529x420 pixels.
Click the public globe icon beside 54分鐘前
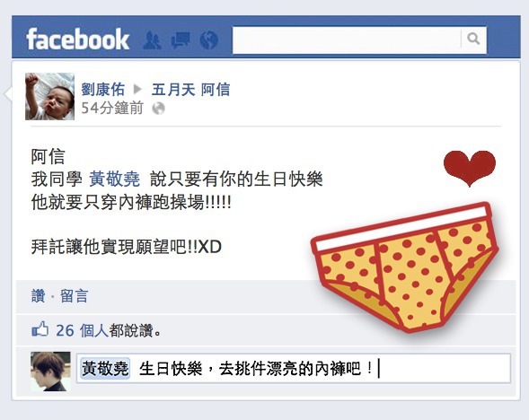[159, 109]
